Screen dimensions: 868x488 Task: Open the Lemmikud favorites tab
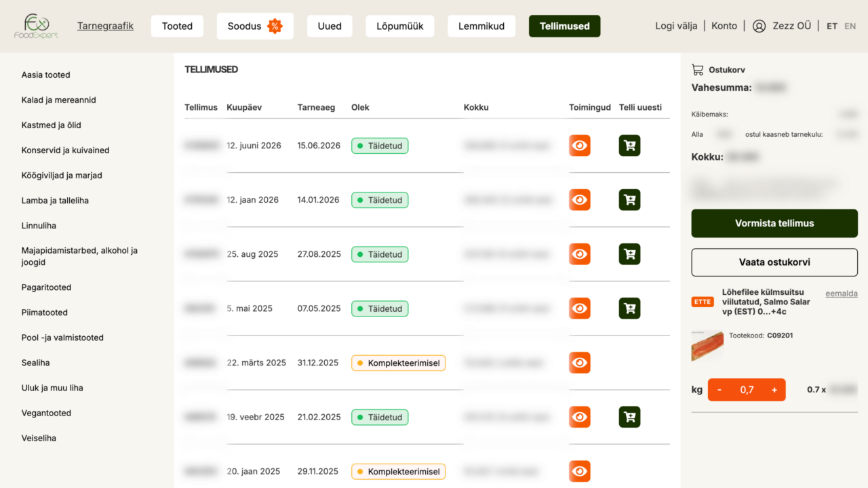481,26
